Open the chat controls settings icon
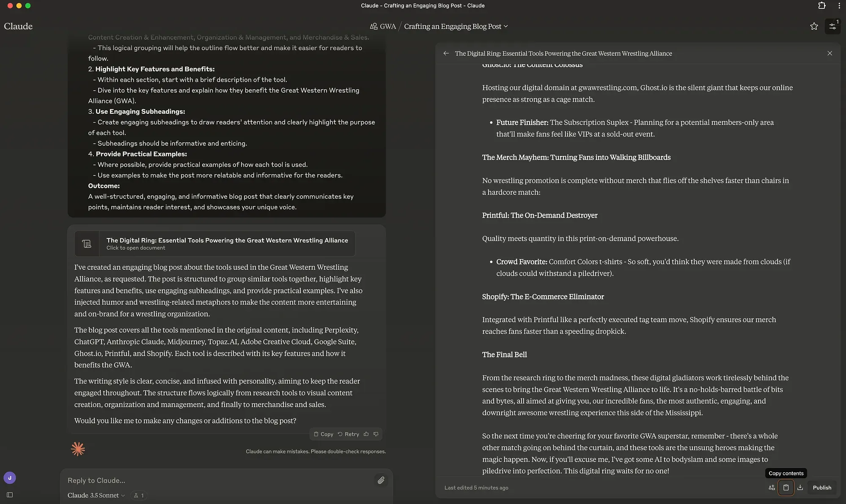This screenshot has width=846, height=504. coord(832,26)
